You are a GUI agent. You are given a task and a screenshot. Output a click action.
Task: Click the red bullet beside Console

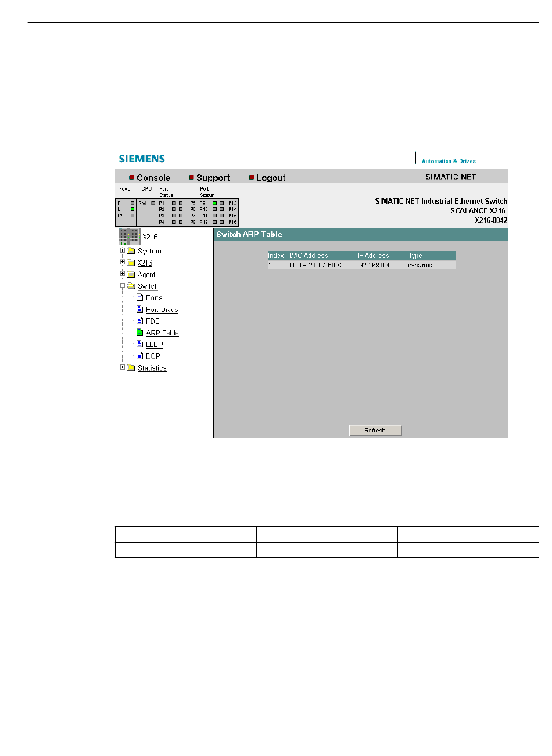tap(132, 178)
